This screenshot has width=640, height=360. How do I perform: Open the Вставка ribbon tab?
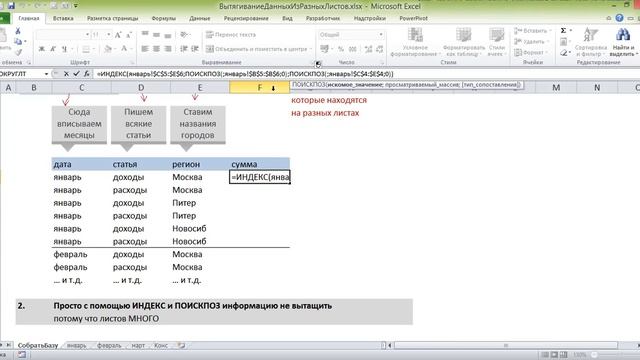pyautogui.click(x=63, y=18)
